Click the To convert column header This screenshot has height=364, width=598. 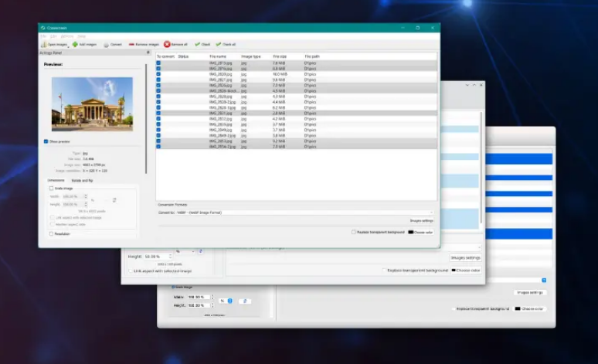[166, 56]
